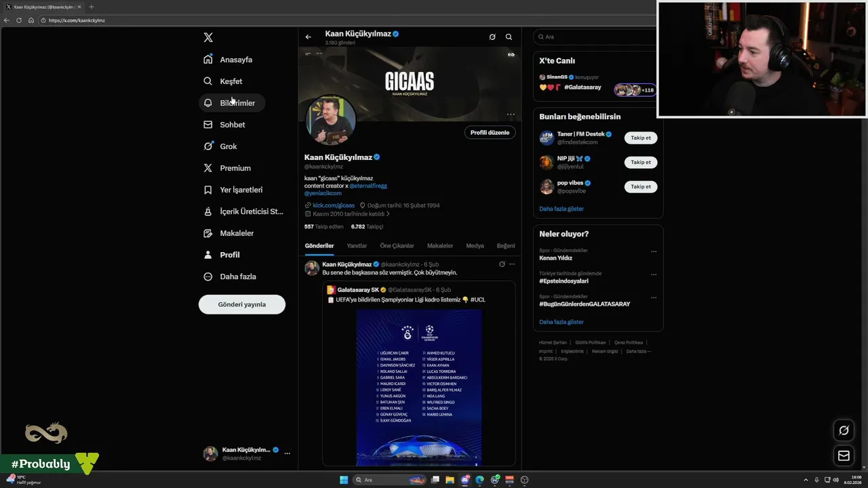Follow Taner | FM Destek
The image size is (868, 488).
tap(641, 138)
